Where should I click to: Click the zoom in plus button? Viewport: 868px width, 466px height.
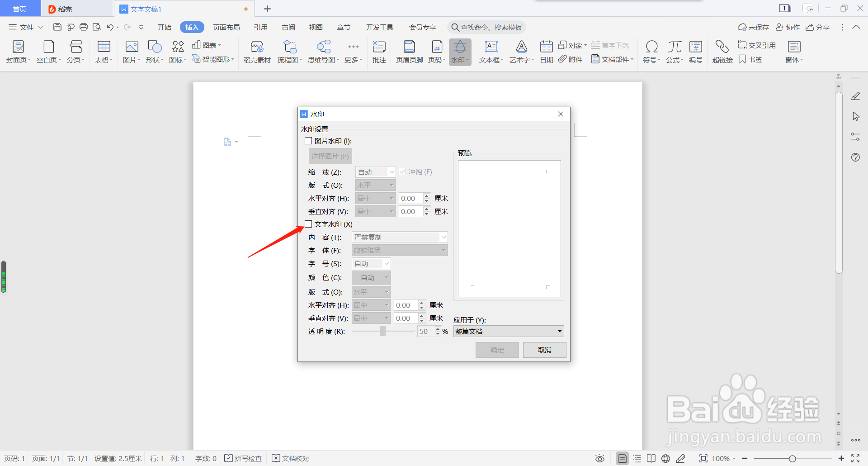tap(841, 458)
